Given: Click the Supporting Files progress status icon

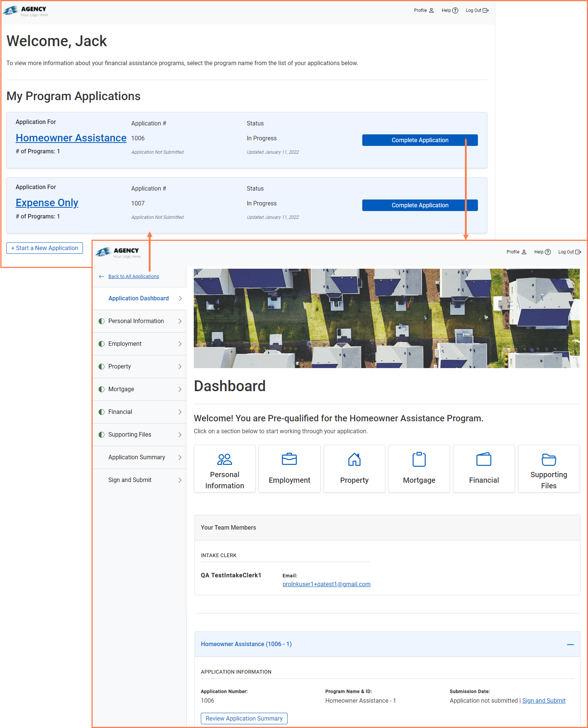Looking at the screenshot, I should click(x=102, y=435).
